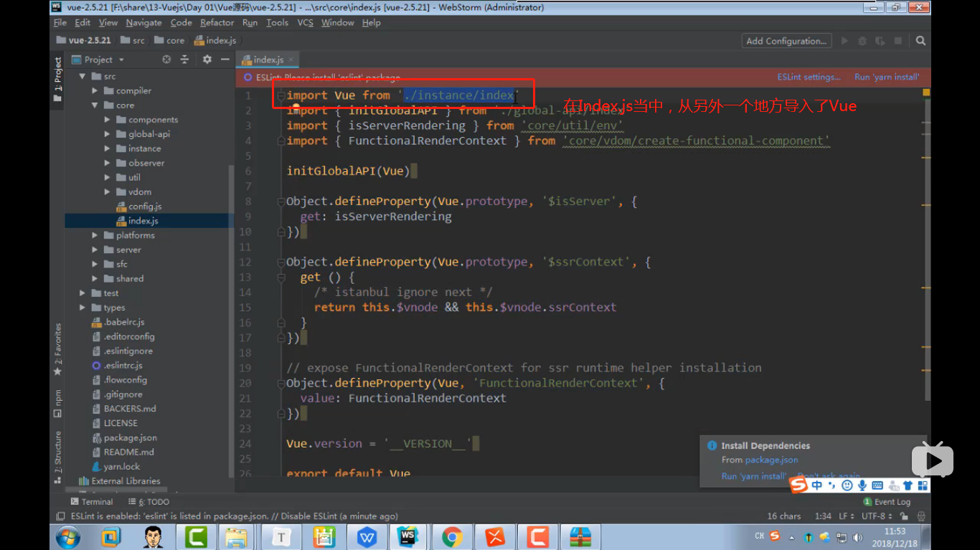The height and width of the screenshot is (550, 980).
Task: Toggle Sogou Chinese/English mode character
Action: (817, 485)
